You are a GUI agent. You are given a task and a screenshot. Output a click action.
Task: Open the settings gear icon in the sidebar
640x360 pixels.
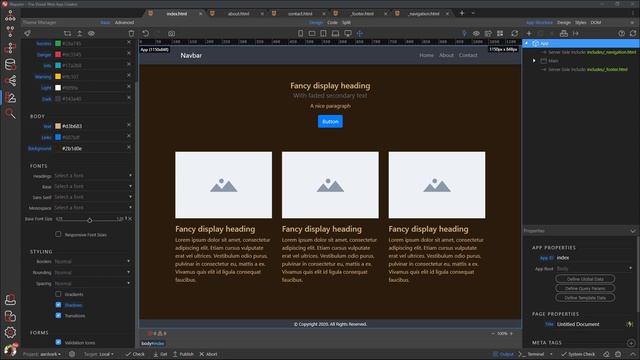(x=10, y=332)
